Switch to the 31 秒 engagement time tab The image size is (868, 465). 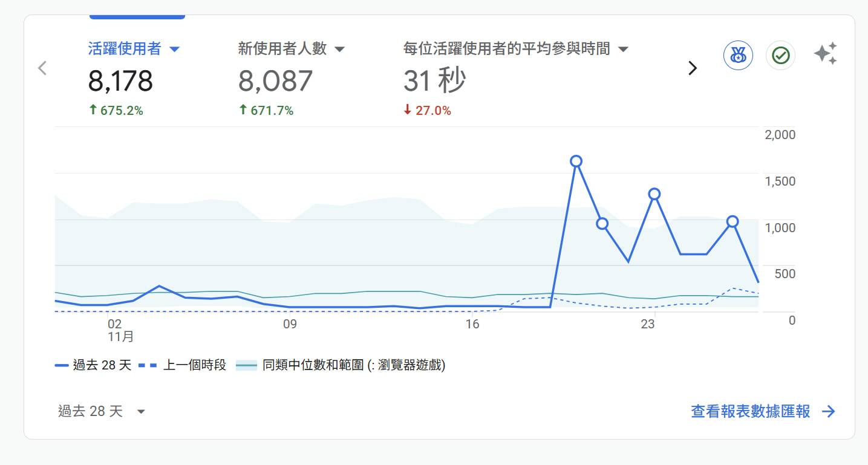point(434,80)
